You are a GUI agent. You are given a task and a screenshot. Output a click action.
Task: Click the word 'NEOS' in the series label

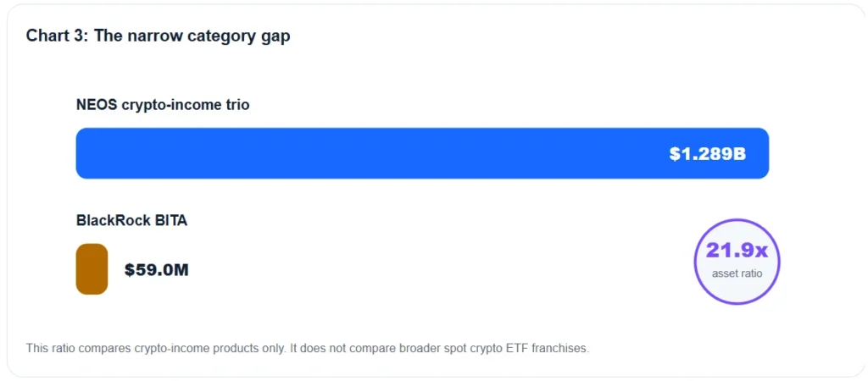click(x=95, y=104)
